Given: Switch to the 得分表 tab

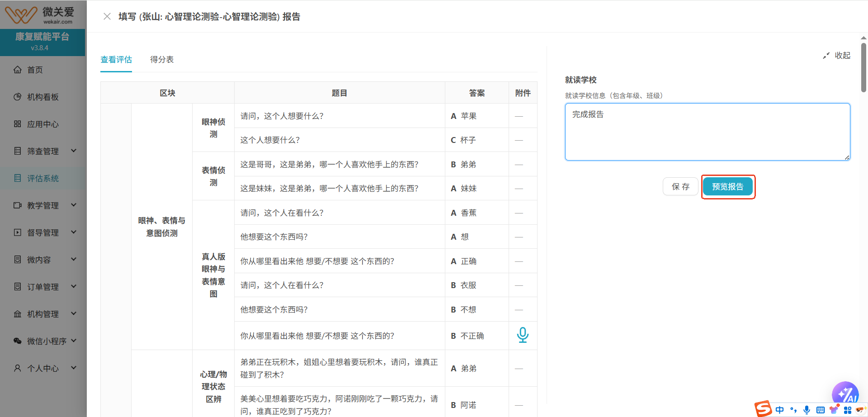Looking at the screenshot, I should [x=162, y=59].
